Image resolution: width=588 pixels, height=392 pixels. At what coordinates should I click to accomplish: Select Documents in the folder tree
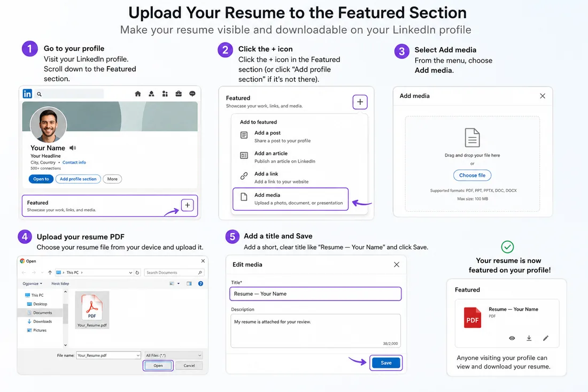tap(40, 313)
